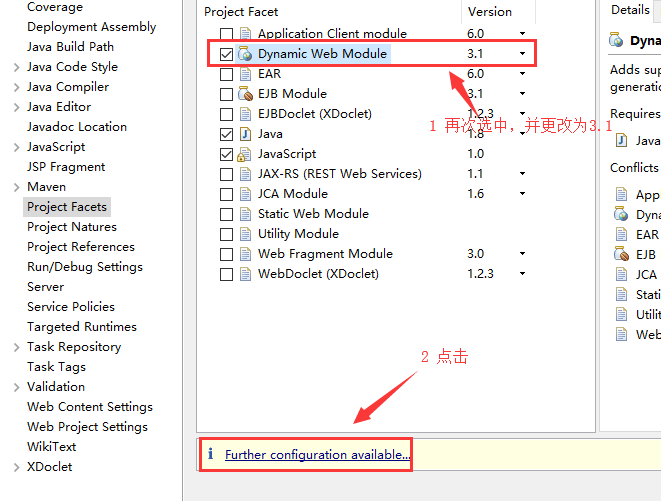661x501 pixels.
Task: Expand the XDoclet tree node
Action: pyautogui.click(x=16, y=467)
